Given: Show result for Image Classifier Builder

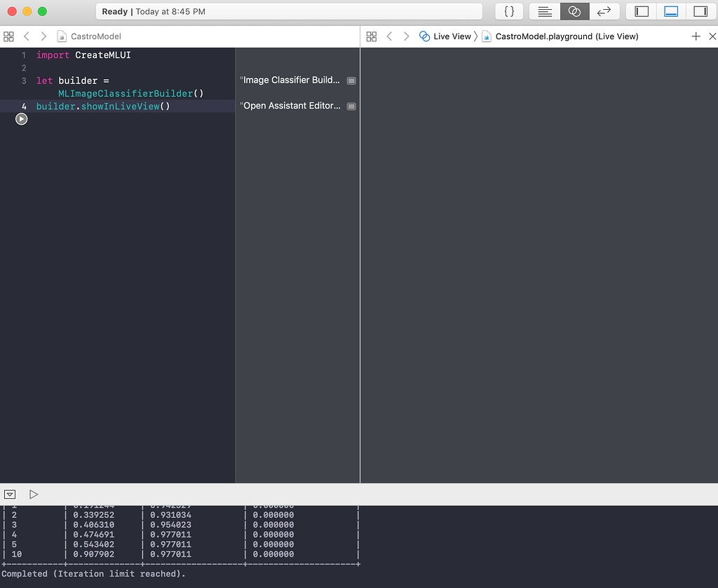Looking at the screenshot, I should (x=351, y=81).
